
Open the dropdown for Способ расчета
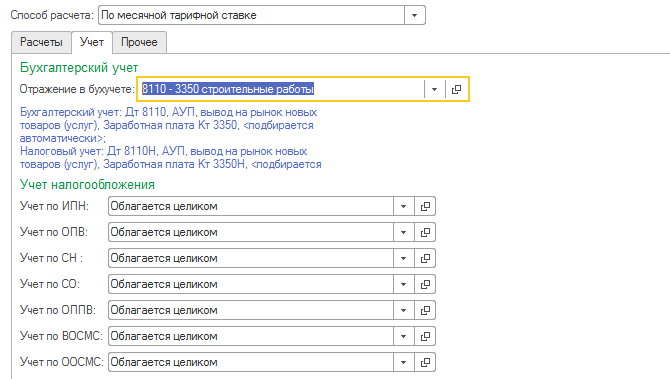(x=414, y=15)
